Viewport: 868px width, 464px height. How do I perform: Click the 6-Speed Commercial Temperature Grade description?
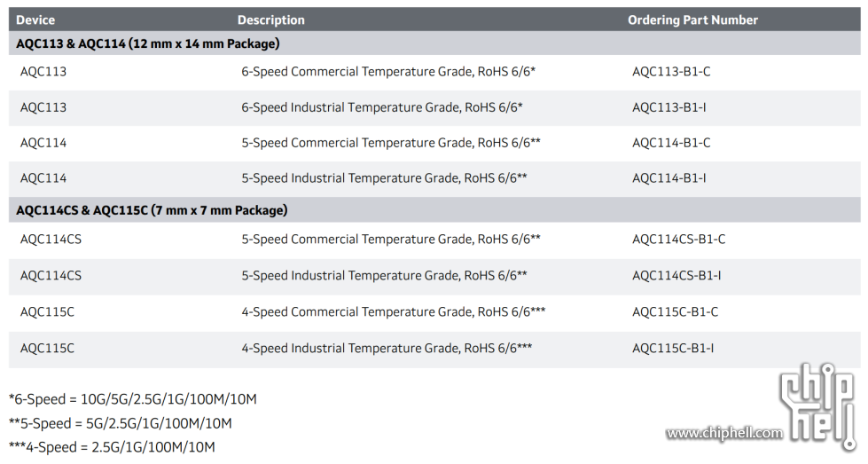coord(388,72)
